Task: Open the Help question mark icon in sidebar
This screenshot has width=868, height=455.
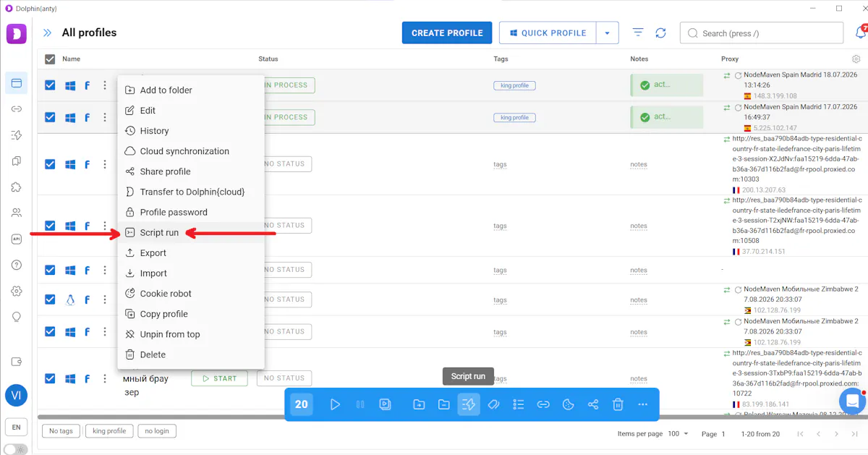Action: pyautogui.click(x=16, y=265)
